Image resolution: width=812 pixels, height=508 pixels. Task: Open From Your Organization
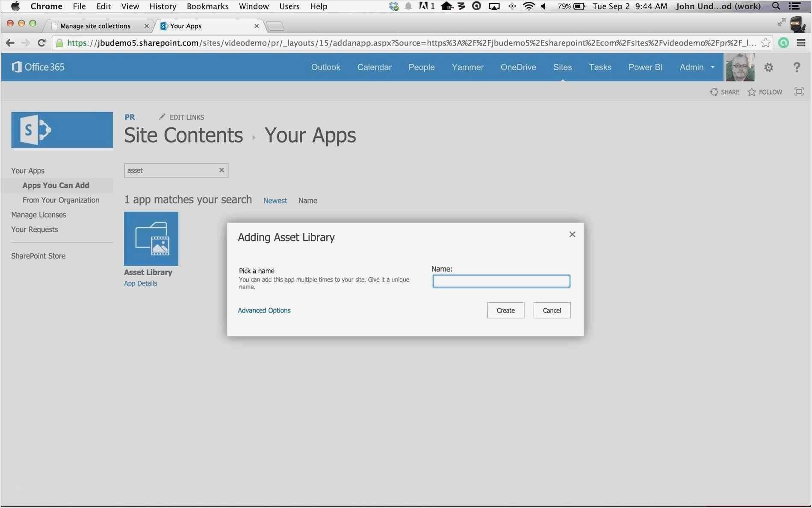tap(61, 200)
